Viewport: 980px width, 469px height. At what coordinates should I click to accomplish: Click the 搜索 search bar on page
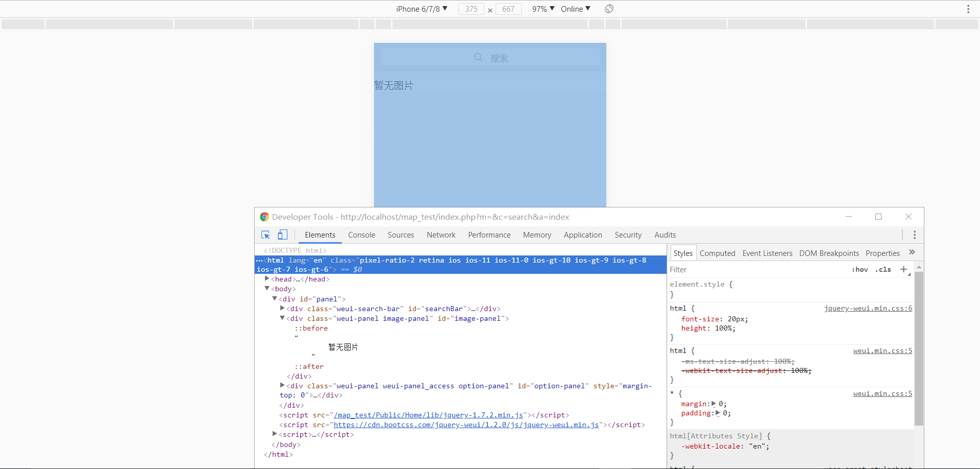click(490, 57)
